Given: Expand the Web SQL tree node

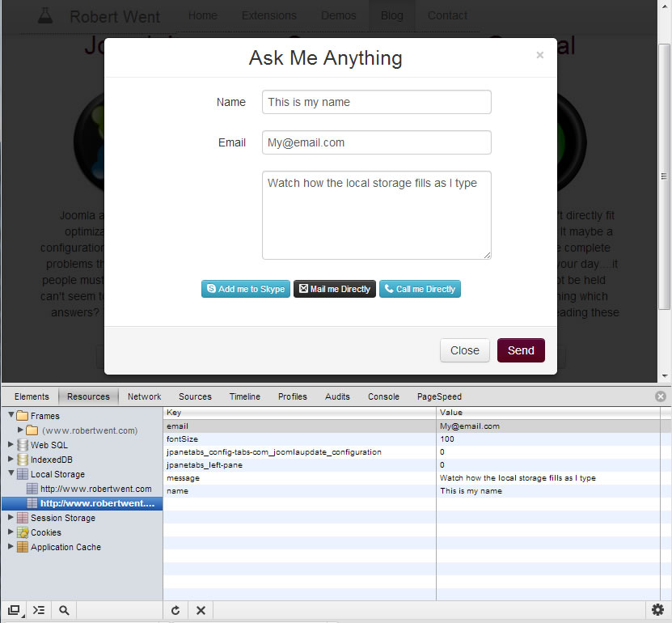Looking at the screenshot, I should 11,445.
